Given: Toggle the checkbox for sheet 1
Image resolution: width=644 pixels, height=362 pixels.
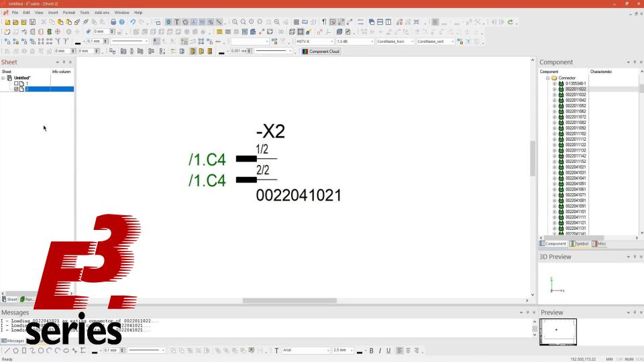Looking at the screenshot, I should tap(16, 83).
